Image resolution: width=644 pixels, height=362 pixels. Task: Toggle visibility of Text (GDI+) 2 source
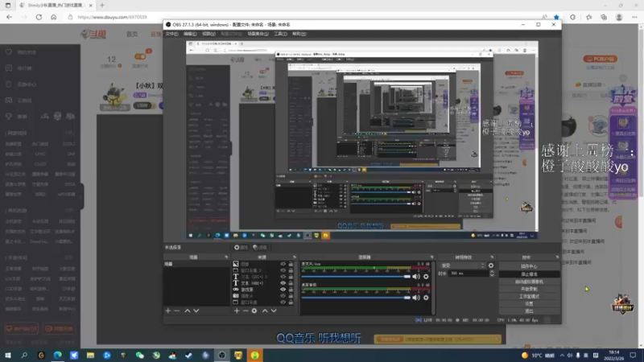tap(283, 277)
